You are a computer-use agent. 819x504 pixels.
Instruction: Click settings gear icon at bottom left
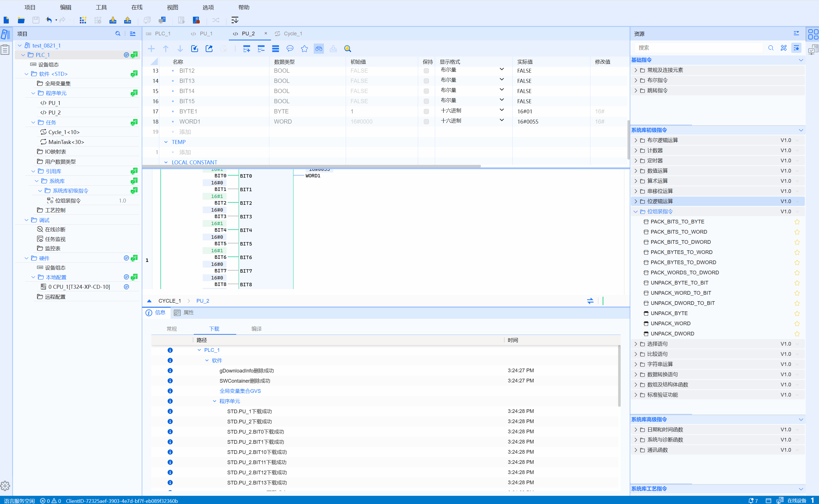(5, 486)
